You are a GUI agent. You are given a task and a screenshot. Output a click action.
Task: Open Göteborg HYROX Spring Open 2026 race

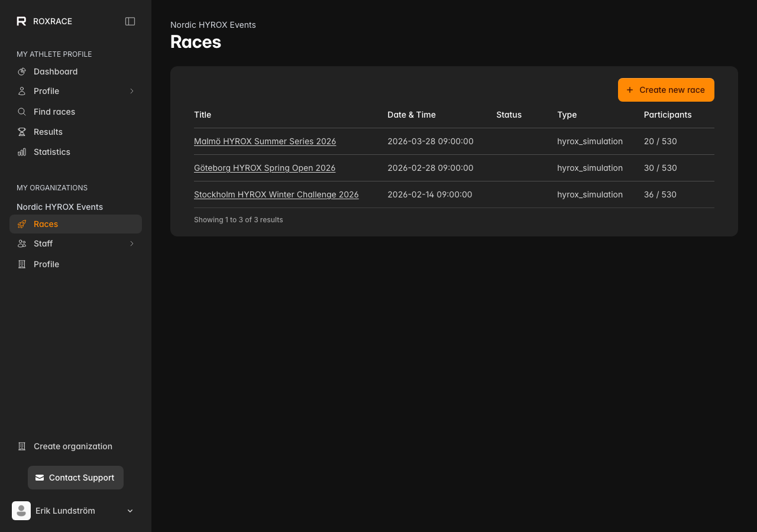264,168
